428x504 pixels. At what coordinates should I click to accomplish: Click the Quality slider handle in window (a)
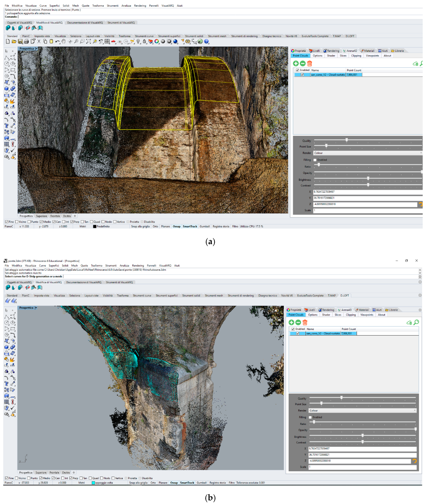pyautogui.click(x=347, y=140)
